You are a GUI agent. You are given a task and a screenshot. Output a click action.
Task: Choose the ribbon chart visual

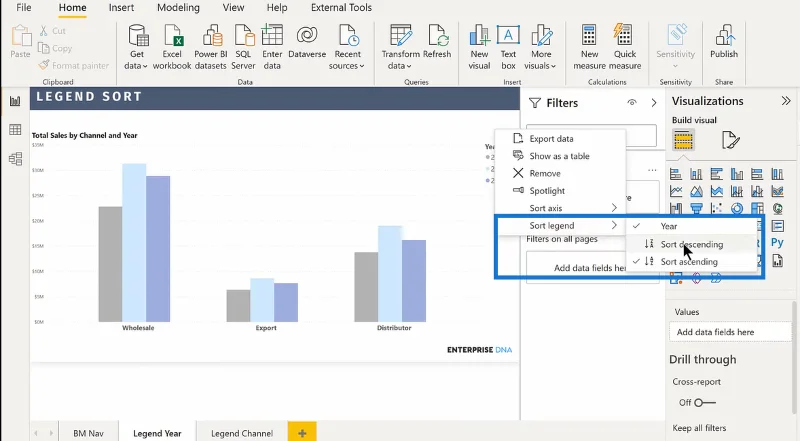778,191
